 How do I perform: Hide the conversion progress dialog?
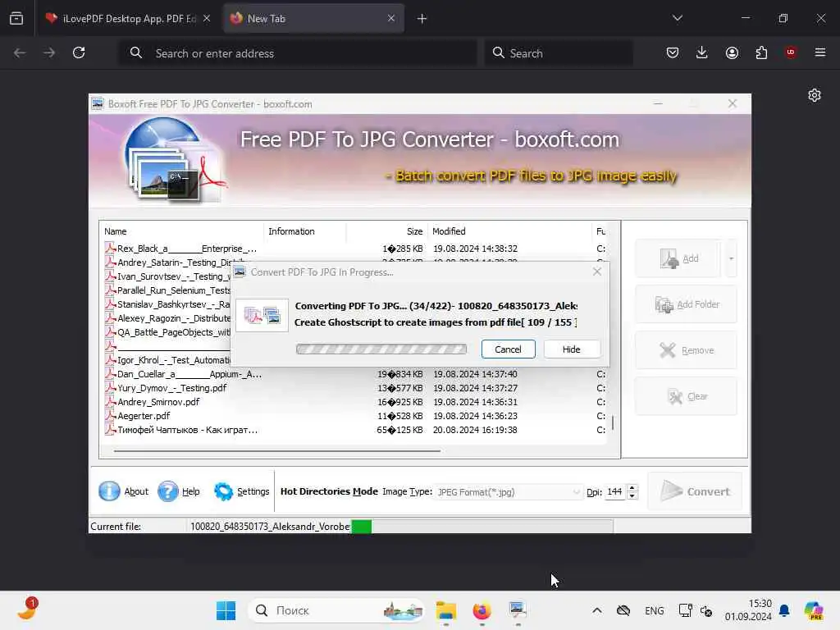click(x=572, y=349)
